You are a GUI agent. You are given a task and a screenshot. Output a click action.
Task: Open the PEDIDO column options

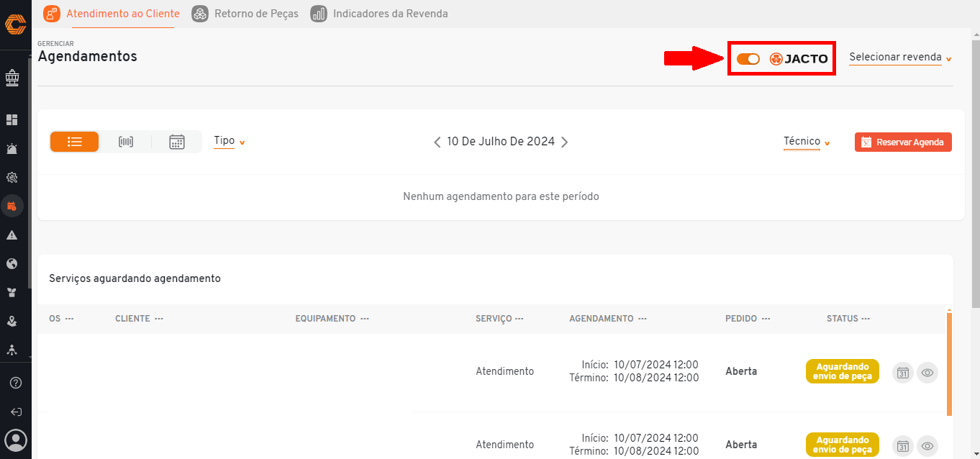pyautogui.click(x=766, y=319)
